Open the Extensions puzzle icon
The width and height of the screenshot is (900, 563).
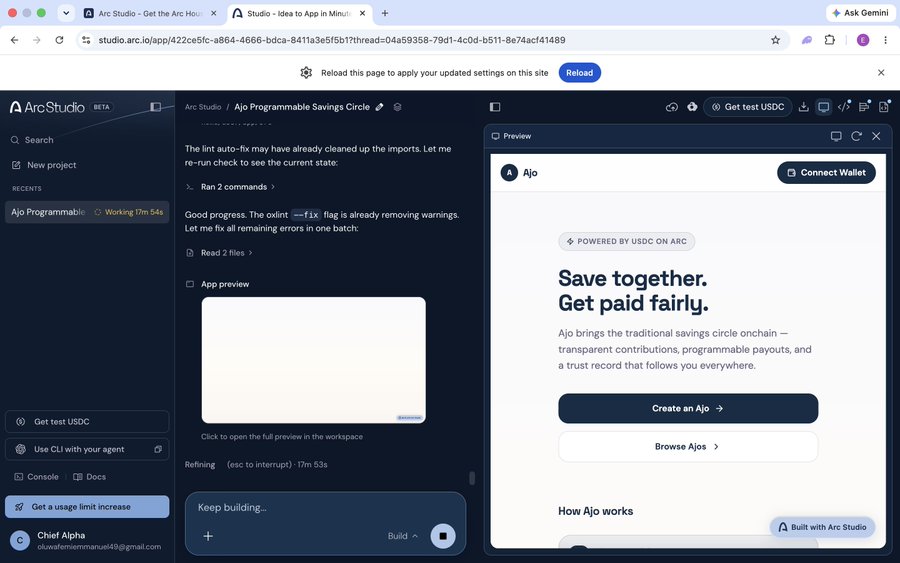point(829,40)
